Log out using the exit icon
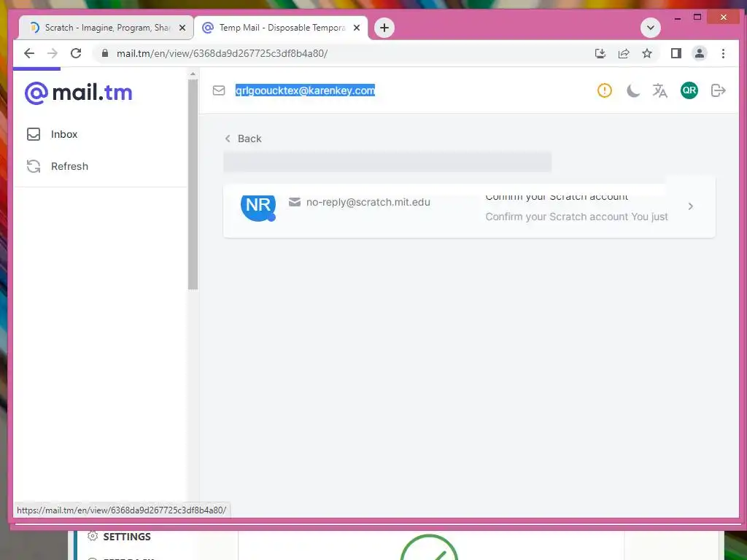Image resolution: width=747 pixels, height=560 pixels. (718, 90)
